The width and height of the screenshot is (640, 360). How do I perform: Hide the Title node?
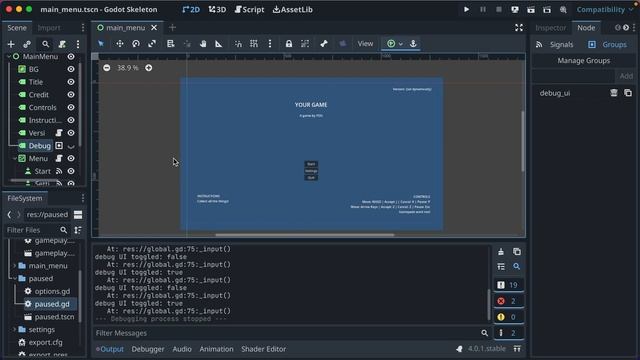pyautogui.click(x=71, y=82)
